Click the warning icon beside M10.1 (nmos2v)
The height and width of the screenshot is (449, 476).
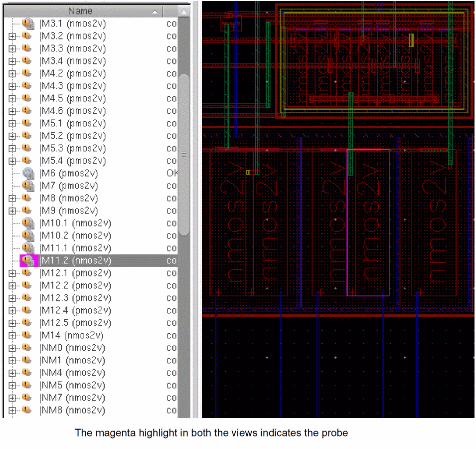tap(28, 223)
